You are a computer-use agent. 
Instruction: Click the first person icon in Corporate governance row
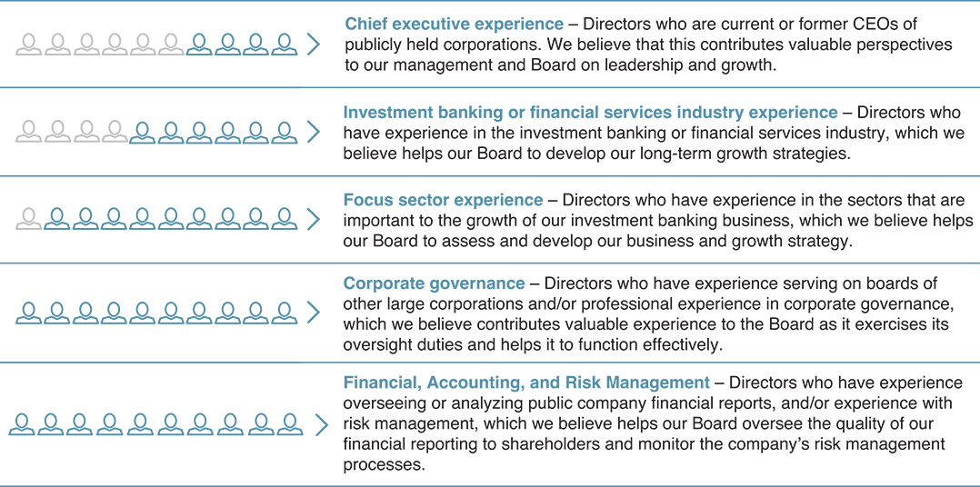coord(30,313)
